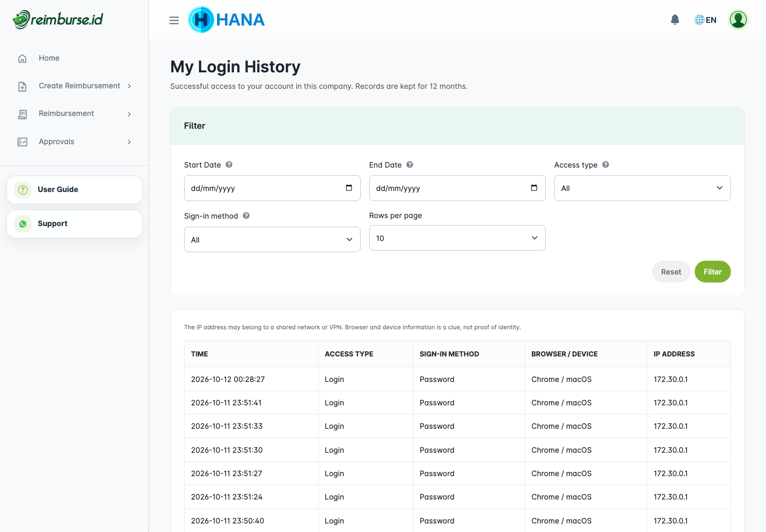Screen dimensions: 766x532
Task: Open the hamburger menu icon
Action: tap(174, 20)
